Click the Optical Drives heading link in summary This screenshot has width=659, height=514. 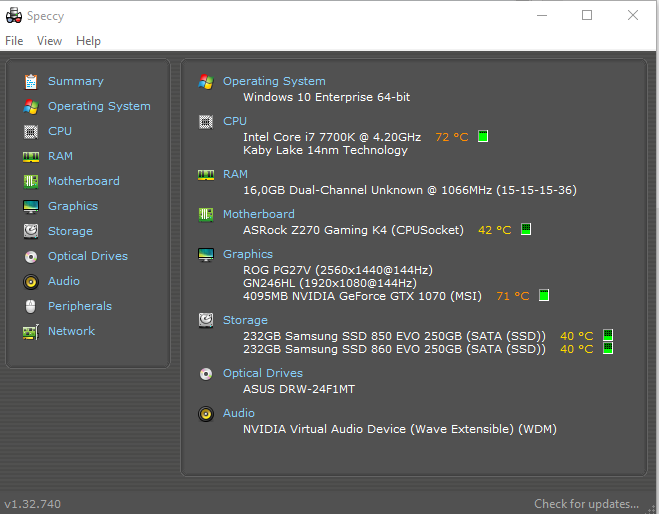point(263,373)
